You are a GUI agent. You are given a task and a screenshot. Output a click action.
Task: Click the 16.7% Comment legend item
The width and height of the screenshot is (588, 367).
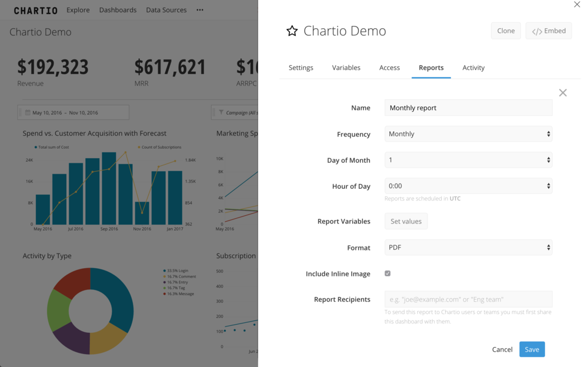[179, 276]
